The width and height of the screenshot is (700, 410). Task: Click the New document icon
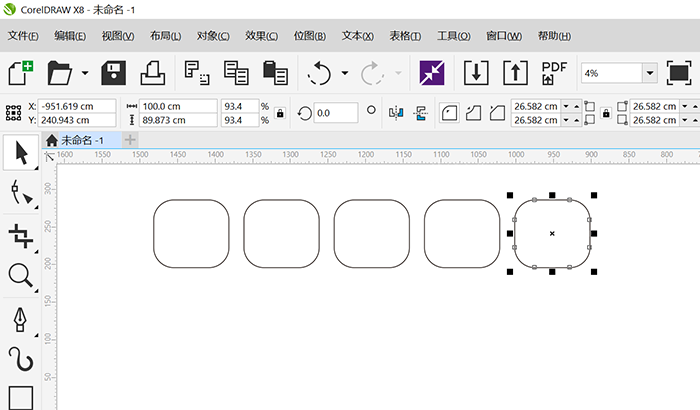click(x=20, y=73)
